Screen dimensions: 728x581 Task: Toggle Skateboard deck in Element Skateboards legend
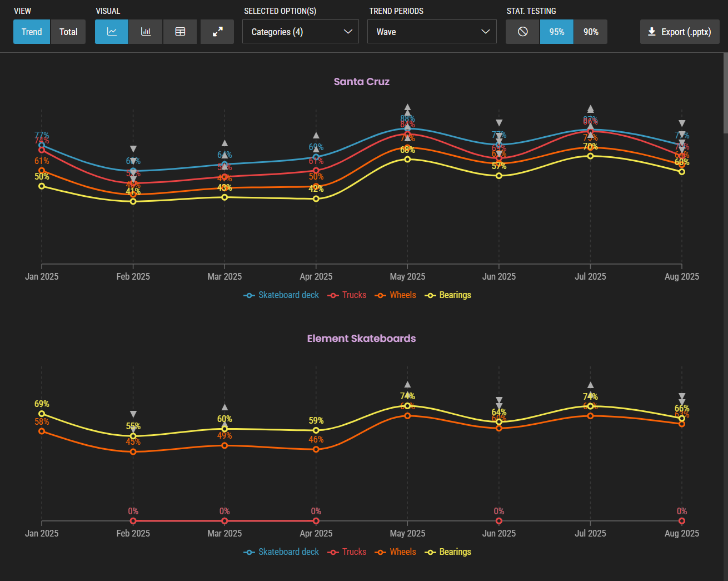pyautogui.click(x=281, y=552)
